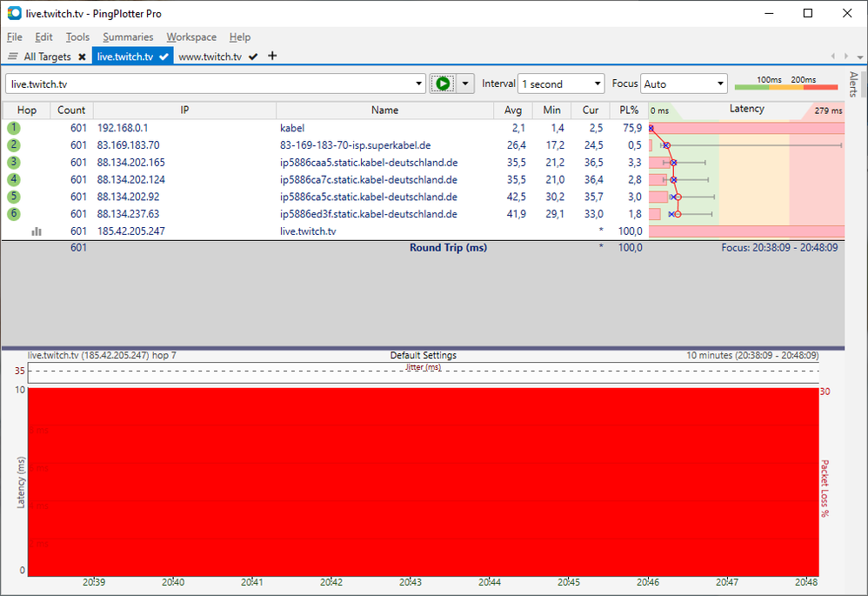Image resolution: width=868 pixels, height=596 pixels.
Task: Click the IP column header
Action: click(185, 110)
